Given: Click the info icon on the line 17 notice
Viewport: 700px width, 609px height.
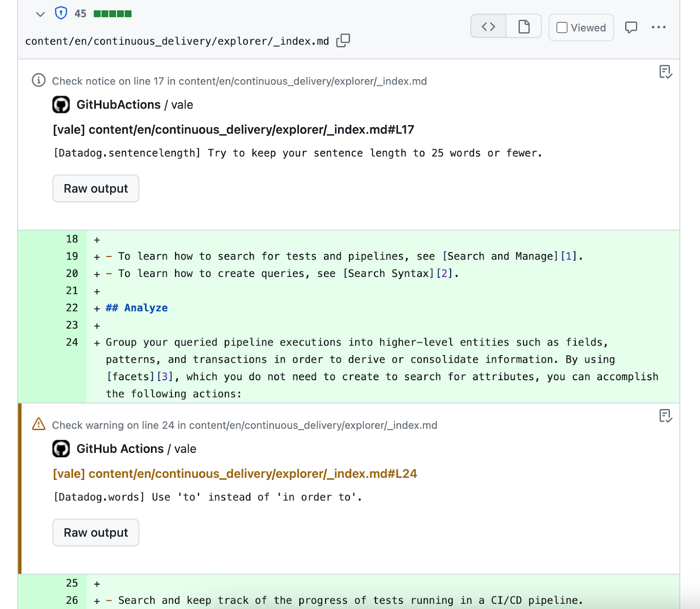Looking at the screenshot, I should point(38,80).
